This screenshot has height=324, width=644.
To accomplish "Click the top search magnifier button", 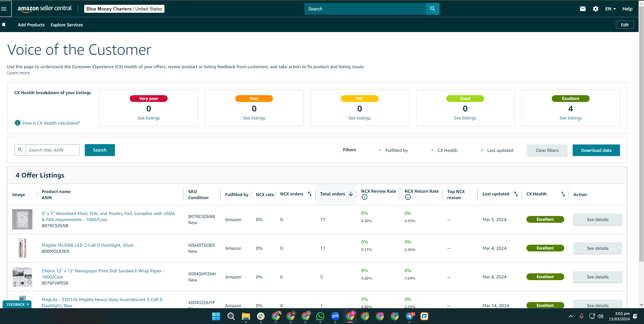I will [x=432, y=9].
